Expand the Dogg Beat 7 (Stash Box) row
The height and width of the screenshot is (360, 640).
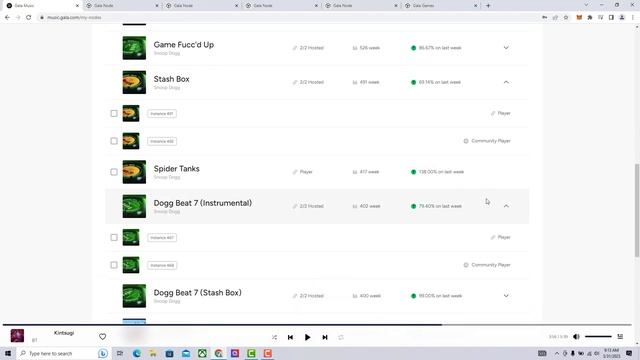pyautogui.click(x=506, y=296)
